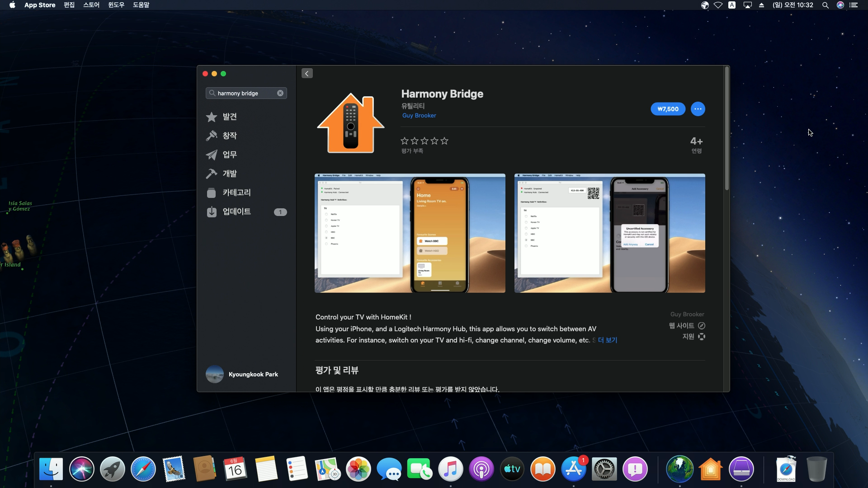The width and height of the screenshot is (868, 488).
Task: Open the 개발 (Develop) sidebar section
Action: click(229, 174)
